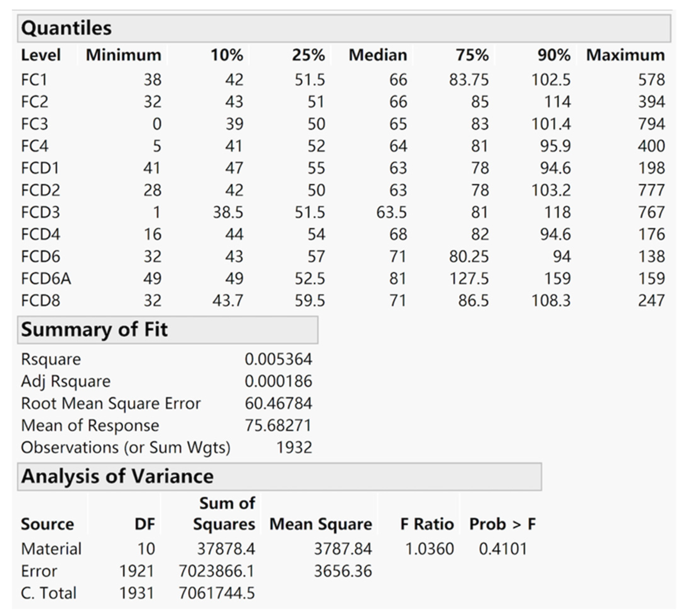The image size is (689, 616).
Task: Select the FCD8 level row label
Action: (x=41, y=301)
